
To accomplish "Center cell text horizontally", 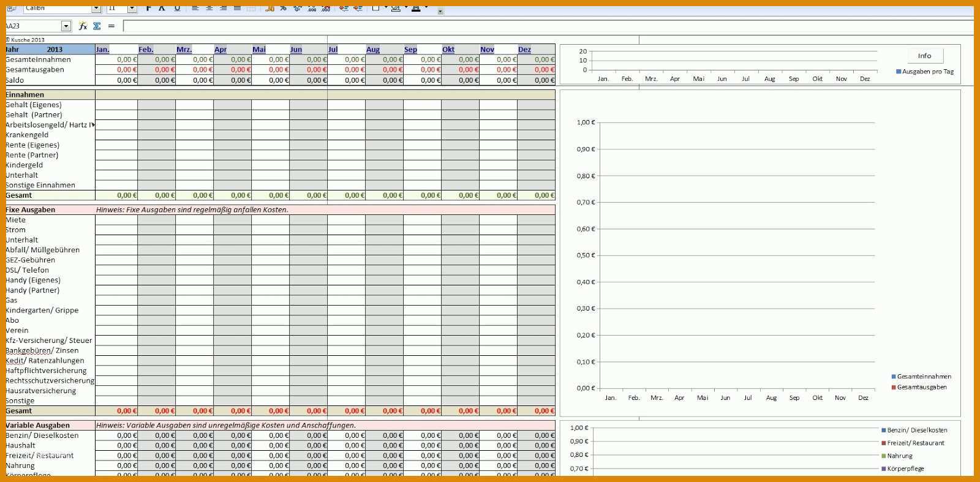I will click(x=209, y=9).
